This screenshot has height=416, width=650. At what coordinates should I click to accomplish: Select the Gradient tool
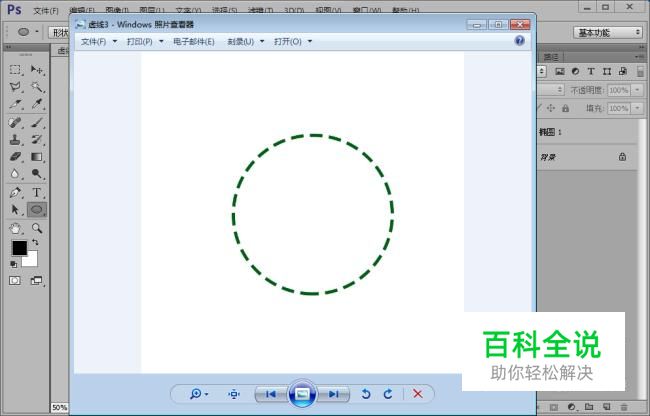tap(37, 157)
